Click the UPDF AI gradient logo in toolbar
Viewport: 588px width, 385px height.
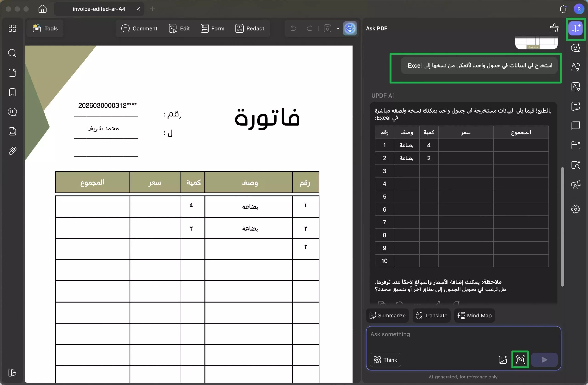click(350, 28)
